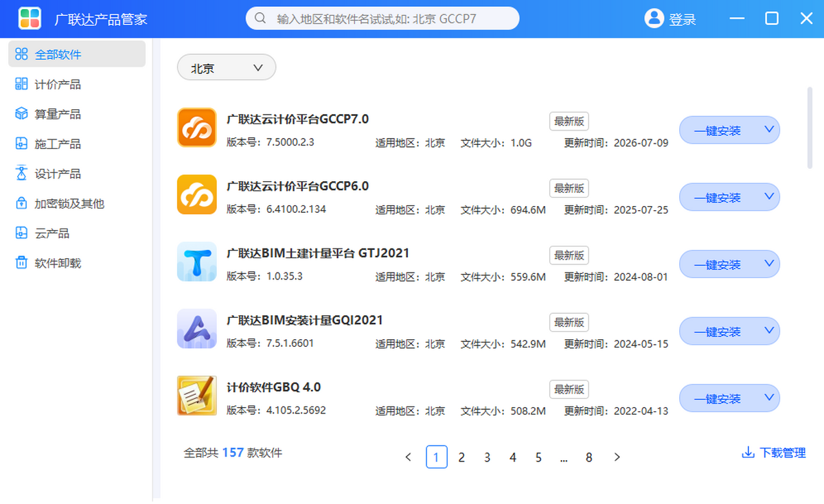The height and width of the screenshot is (504, 824).
Task: Click update date 2022-04-13
Action: click(641, 411)
